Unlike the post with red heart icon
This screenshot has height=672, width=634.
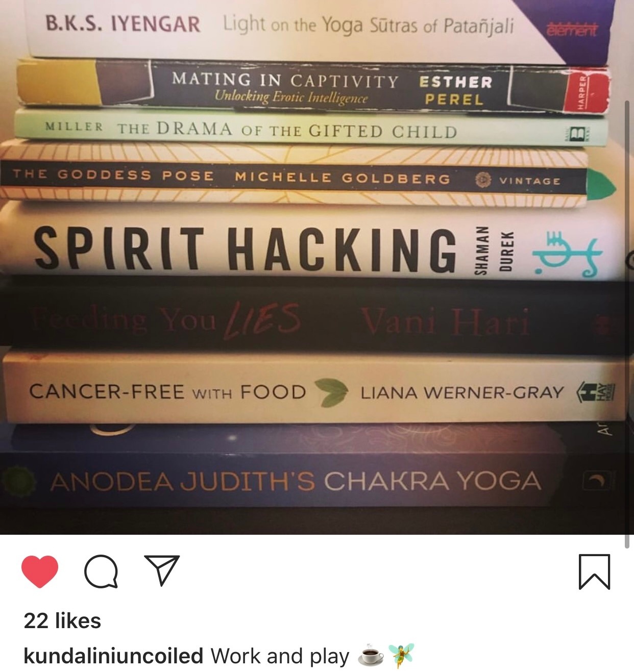(x=40, y=571)
